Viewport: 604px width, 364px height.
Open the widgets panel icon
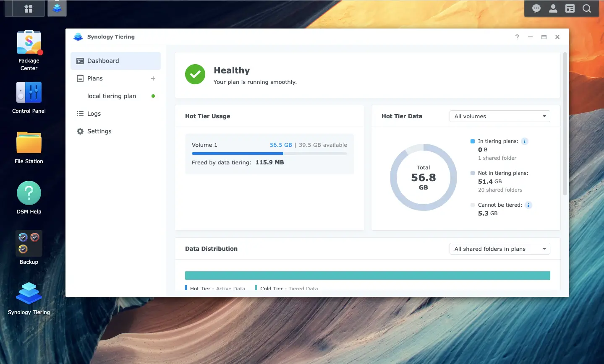(x=570, y=8)
